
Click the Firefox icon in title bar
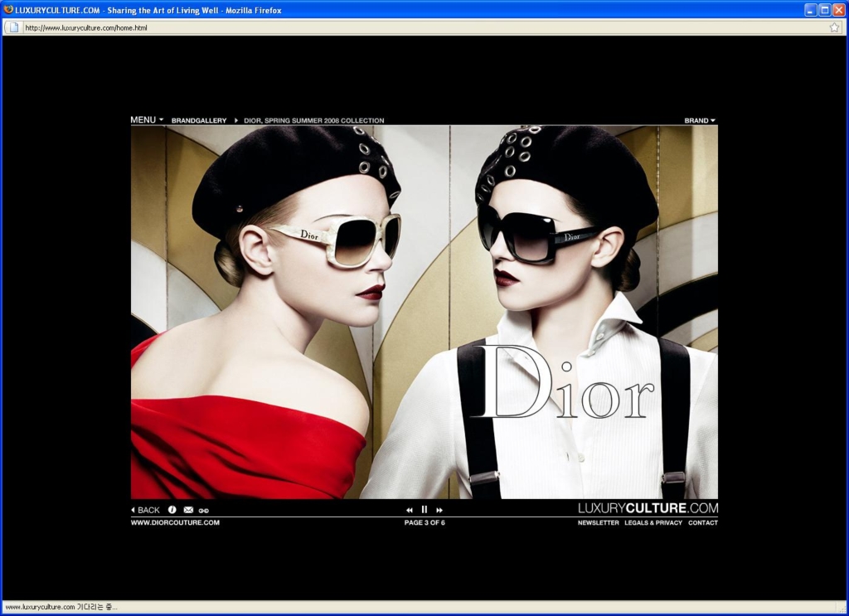pos(8,10)
